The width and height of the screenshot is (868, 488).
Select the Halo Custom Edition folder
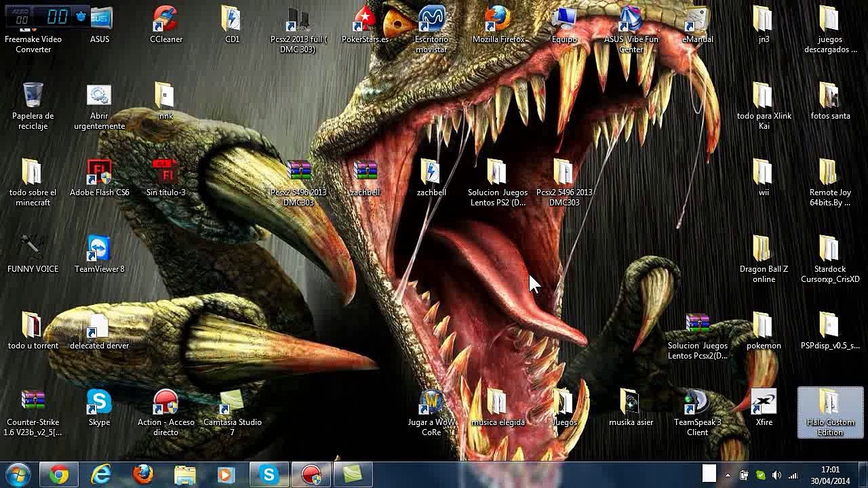(x=830, y=413)
